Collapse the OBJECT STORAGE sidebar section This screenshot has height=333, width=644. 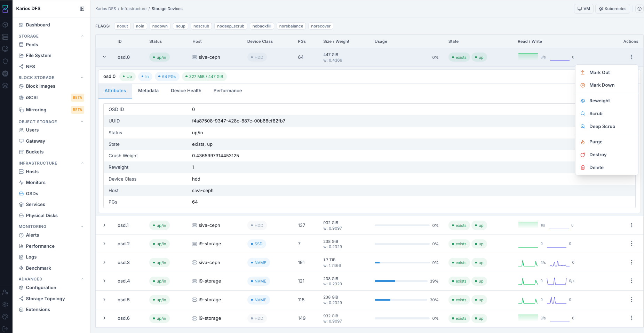click(x=82, y=122)
